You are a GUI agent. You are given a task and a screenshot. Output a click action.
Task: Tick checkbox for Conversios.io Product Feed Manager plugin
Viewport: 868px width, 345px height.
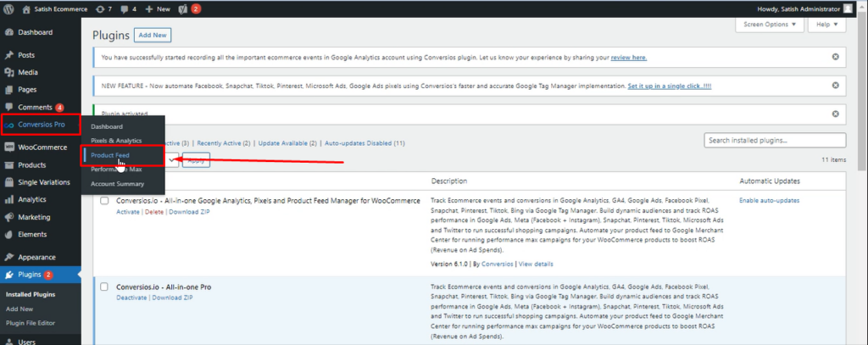pos(104,201)
